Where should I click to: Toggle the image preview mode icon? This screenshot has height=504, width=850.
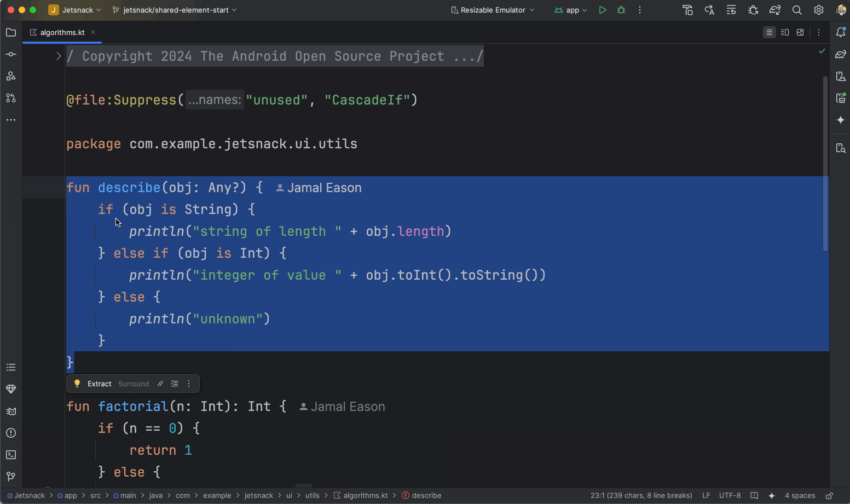800,32
